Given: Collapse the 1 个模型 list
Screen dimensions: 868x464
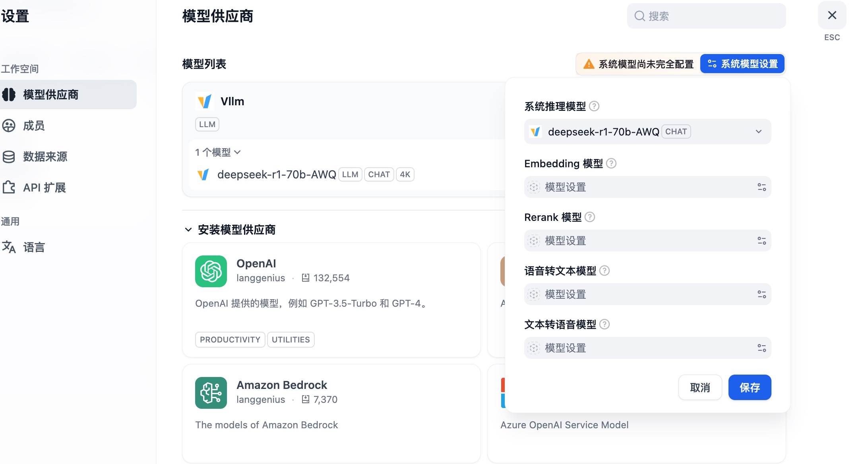Looking at the screenshot, I should tap(218, 152).
